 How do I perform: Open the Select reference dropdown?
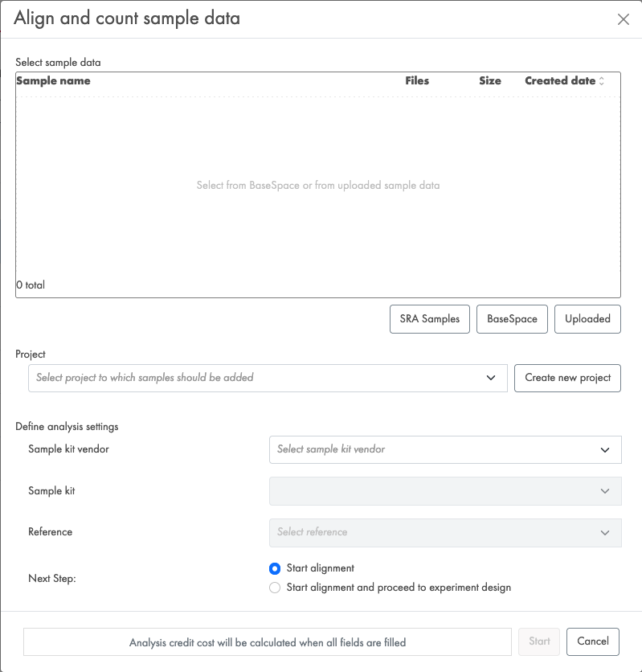(445, 533)
